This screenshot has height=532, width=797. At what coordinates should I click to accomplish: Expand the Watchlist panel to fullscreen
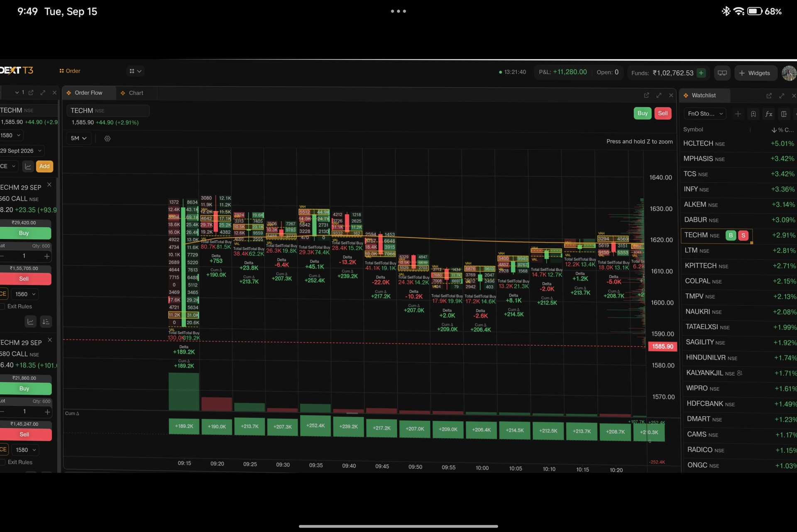click(782, 96)
